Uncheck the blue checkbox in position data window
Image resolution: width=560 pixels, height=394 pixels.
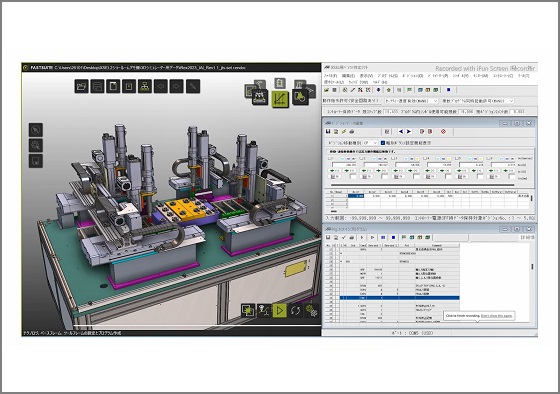pos(383,143)
